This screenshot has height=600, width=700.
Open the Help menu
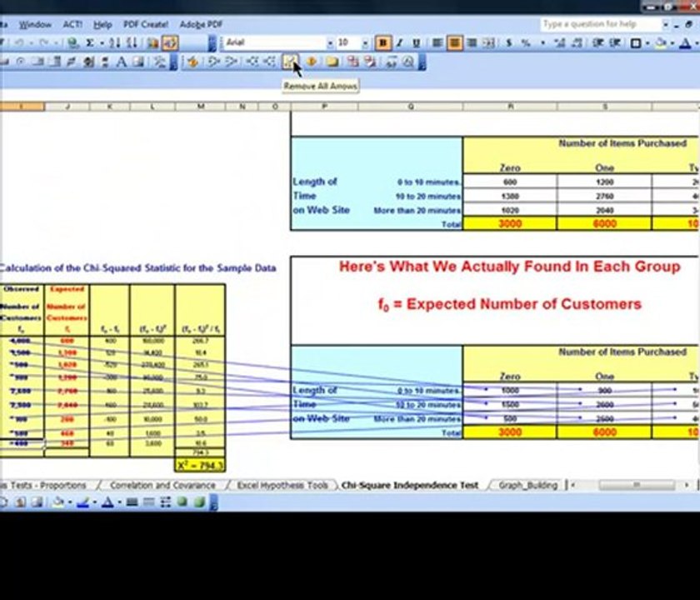102,24
